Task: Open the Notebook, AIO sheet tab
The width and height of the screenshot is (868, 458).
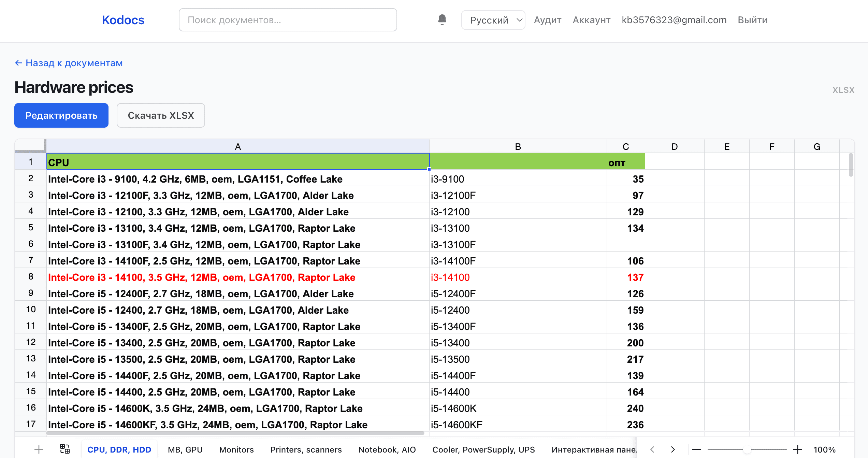Action: [x=387, y=449]
